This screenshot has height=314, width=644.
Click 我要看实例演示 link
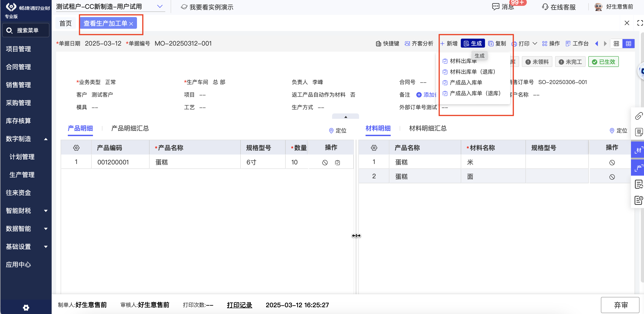[x=207, y=7]
